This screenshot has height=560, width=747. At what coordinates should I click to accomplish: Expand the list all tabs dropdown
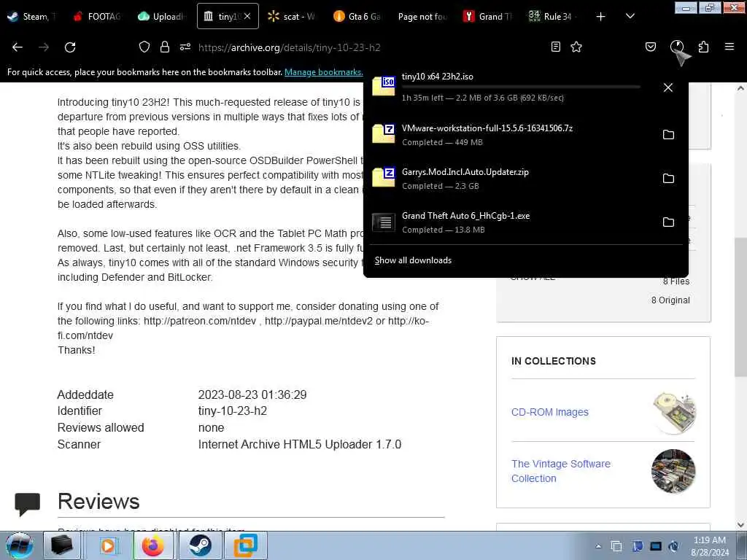pos(630,17)
